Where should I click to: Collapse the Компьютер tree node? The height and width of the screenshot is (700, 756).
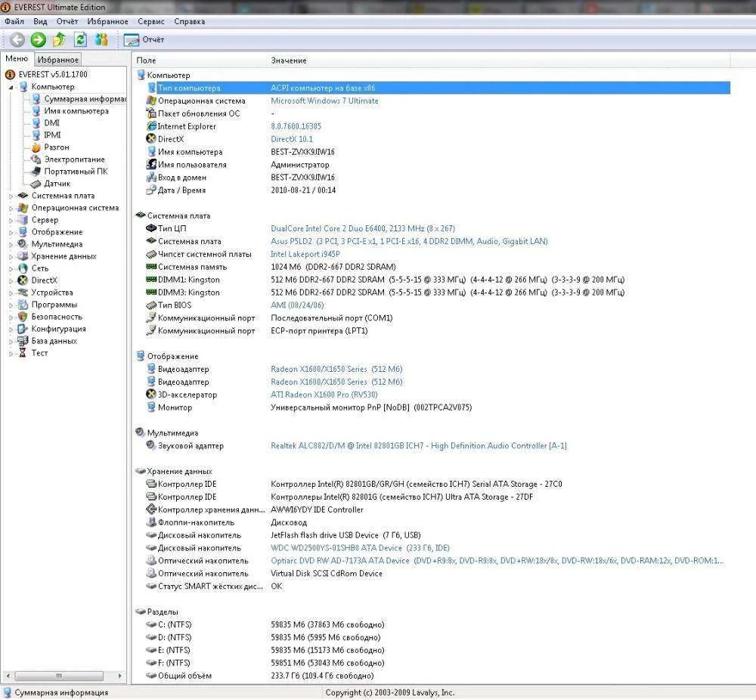click(x=11, y=87)
